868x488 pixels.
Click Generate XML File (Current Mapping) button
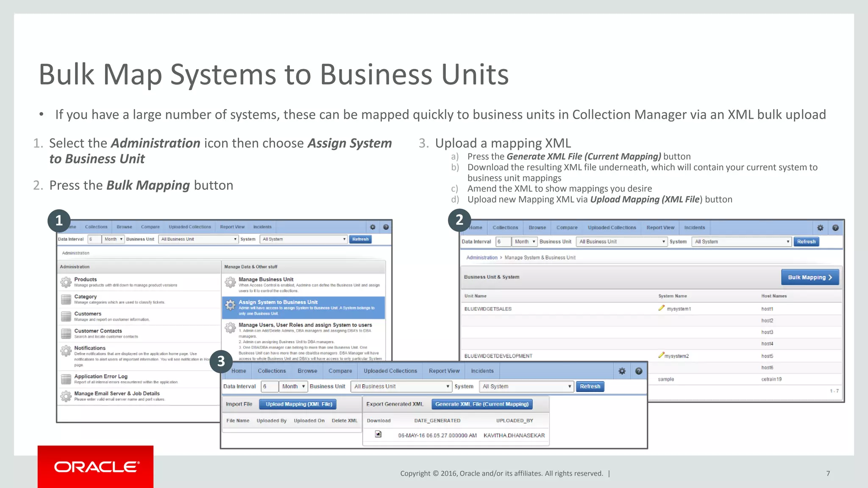click(x=482, y=405)
